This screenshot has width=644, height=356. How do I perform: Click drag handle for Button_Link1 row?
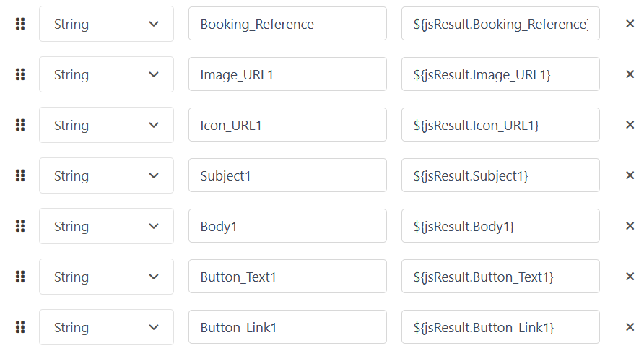(20, 327)
